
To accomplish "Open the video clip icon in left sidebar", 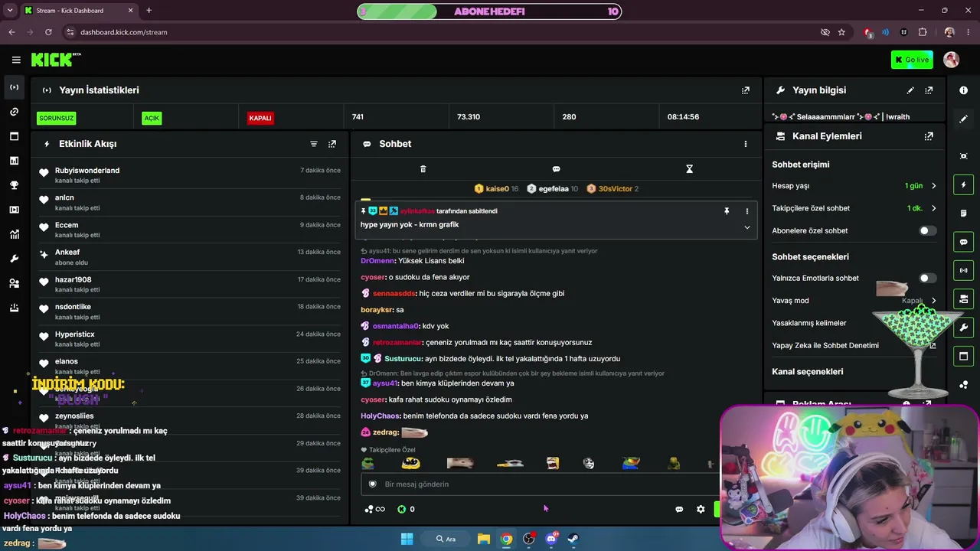I will (14, 210).
